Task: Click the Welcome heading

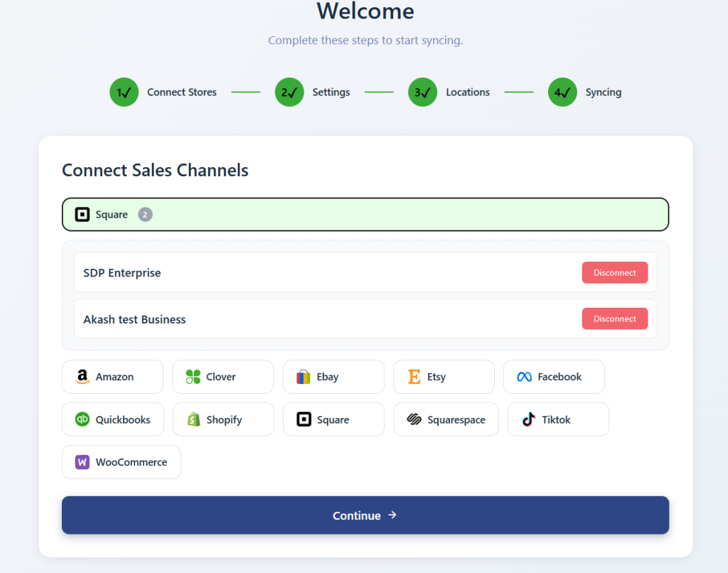Action: (x=365, y=11)
